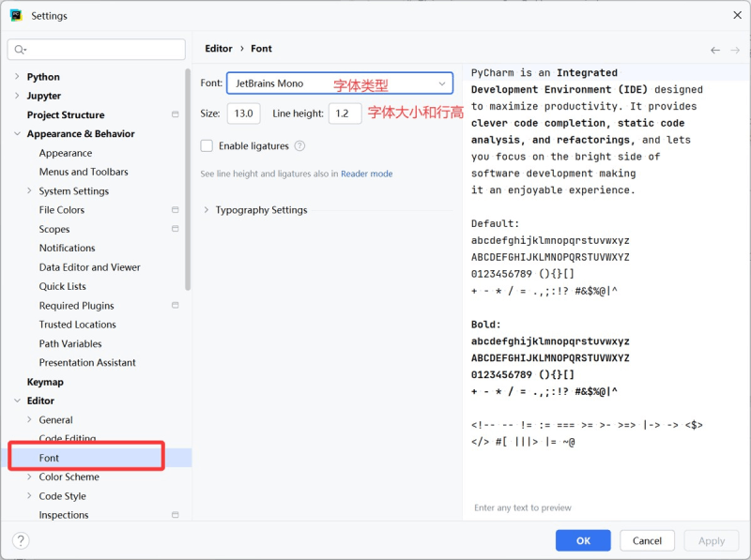This screenshot has height=560, width=751.
Task: Click project-level icon beside Scopes
Action: click(x=176, y=229)
